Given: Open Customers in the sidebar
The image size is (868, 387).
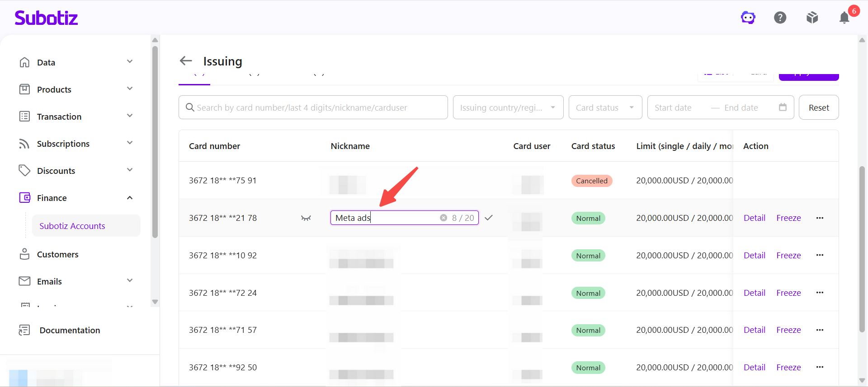Looking at the screenshot, I should coord(57,255).
